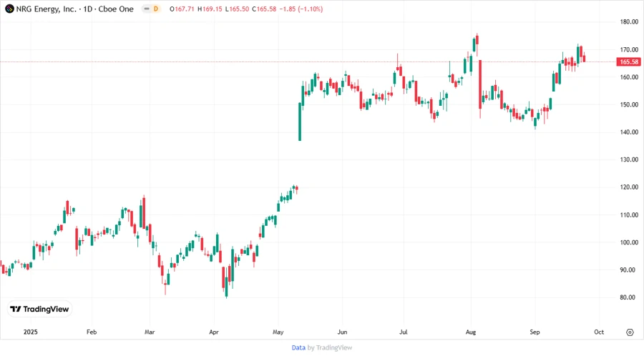Click the change value −1.85 (−1.10%)

tap(301, 9)
